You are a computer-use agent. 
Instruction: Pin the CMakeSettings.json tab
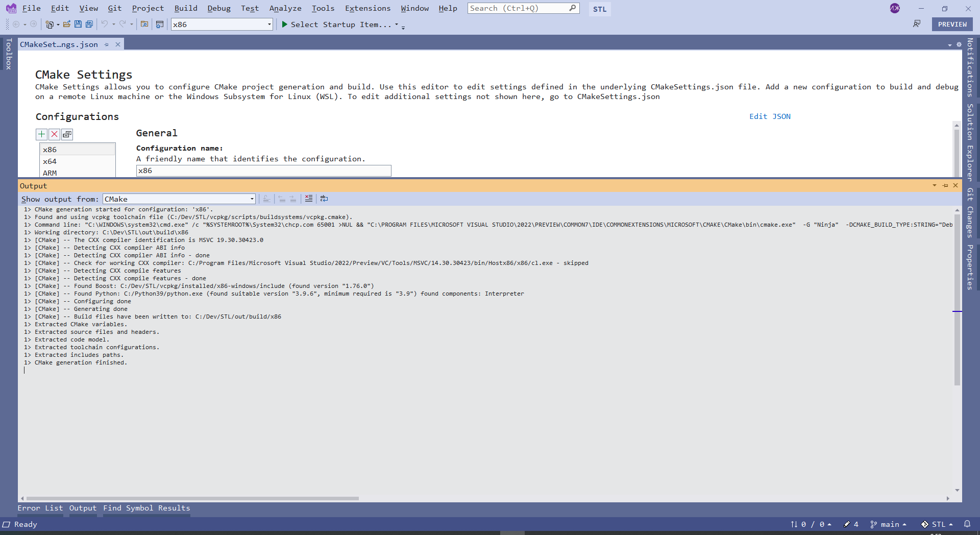107,44
